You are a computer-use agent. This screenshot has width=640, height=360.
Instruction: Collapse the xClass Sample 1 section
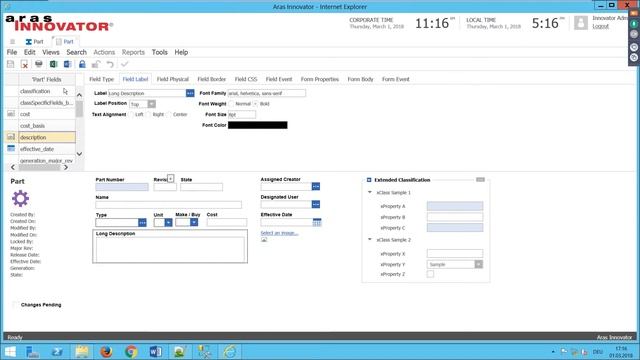pos(370,192)
